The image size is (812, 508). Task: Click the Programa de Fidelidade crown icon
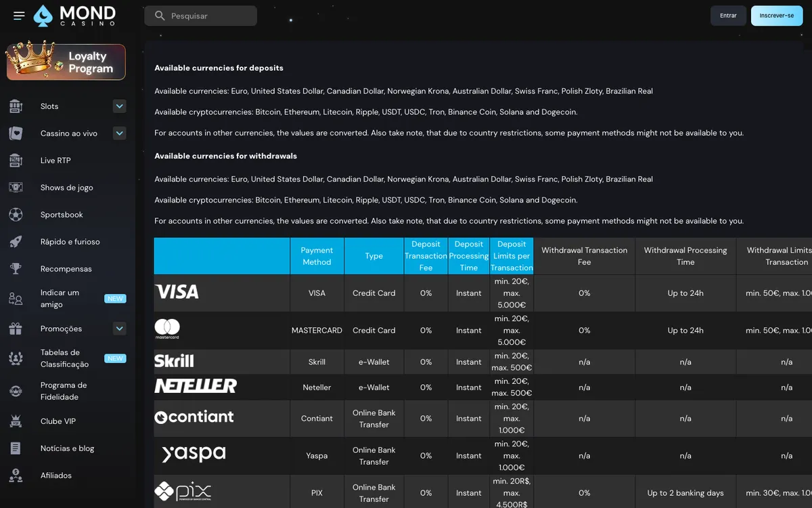[x=16, y=391]
